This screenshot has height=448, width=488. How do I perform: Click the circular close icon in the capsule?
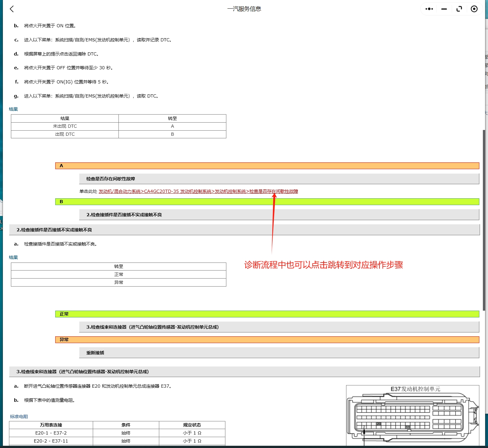tap(474, 9)
